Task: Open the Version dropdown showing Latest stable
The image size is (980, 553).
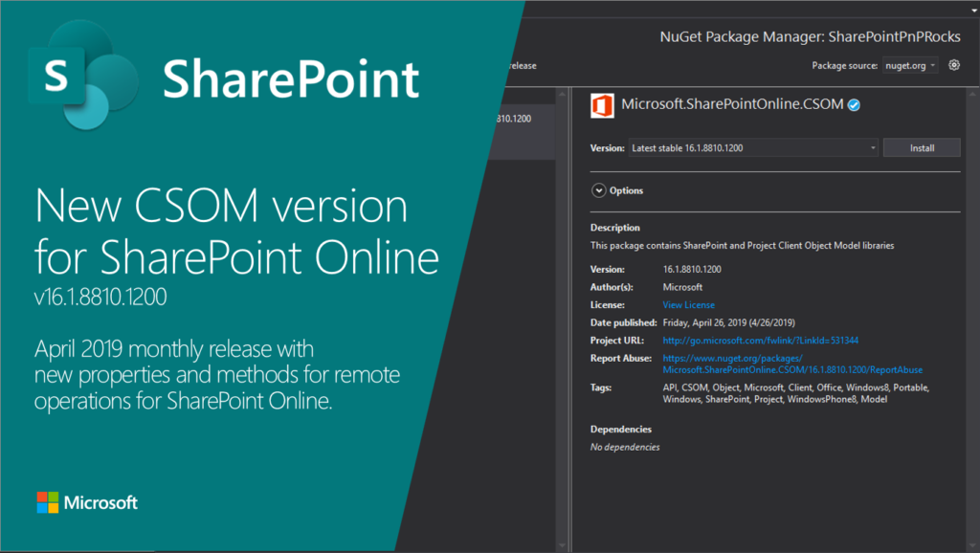Action: point(752,148)
